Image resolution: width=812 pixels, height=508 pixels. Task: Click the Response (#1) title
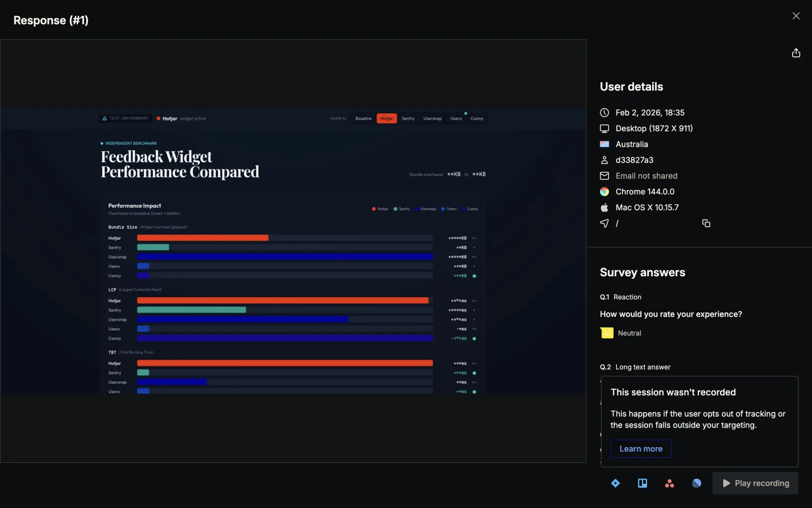(x=51, y=20)
